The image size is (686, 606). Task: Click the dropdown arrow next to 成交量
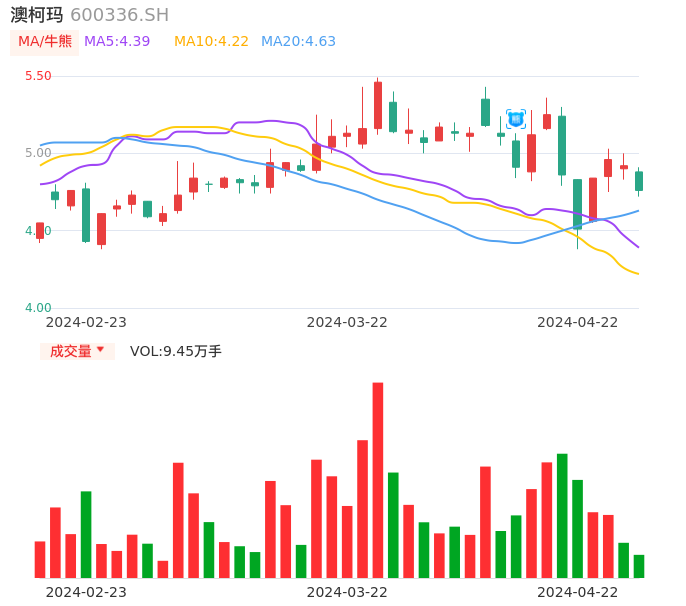click(x=100, y=350)
